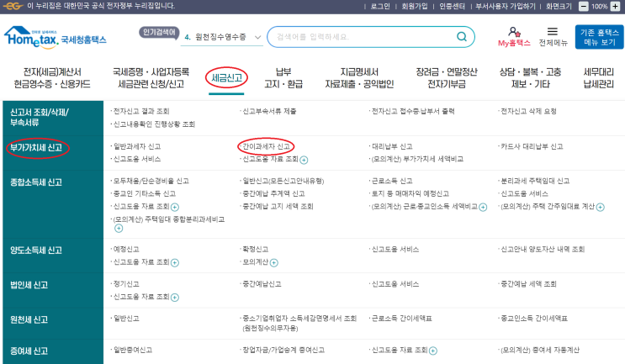Image resolution: width=625 pixels, height=364 pixels.
Task: Open 전자신고 삭제 요청 link
Action: 528,111
